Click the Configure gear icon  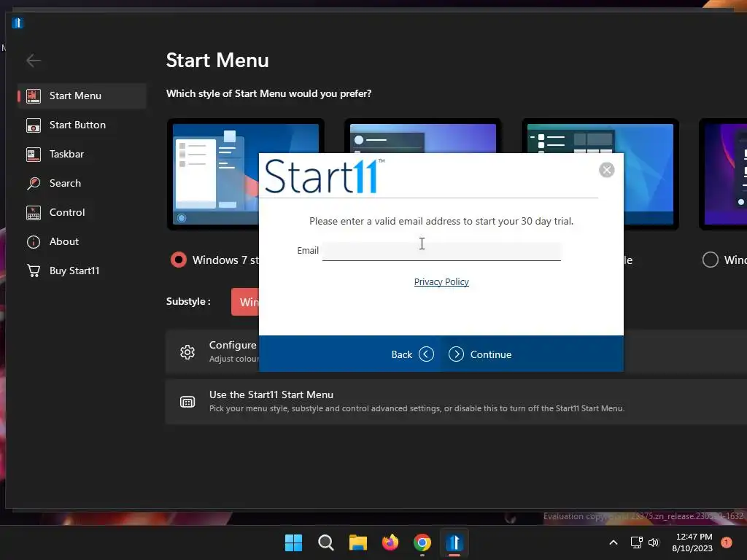187,352
